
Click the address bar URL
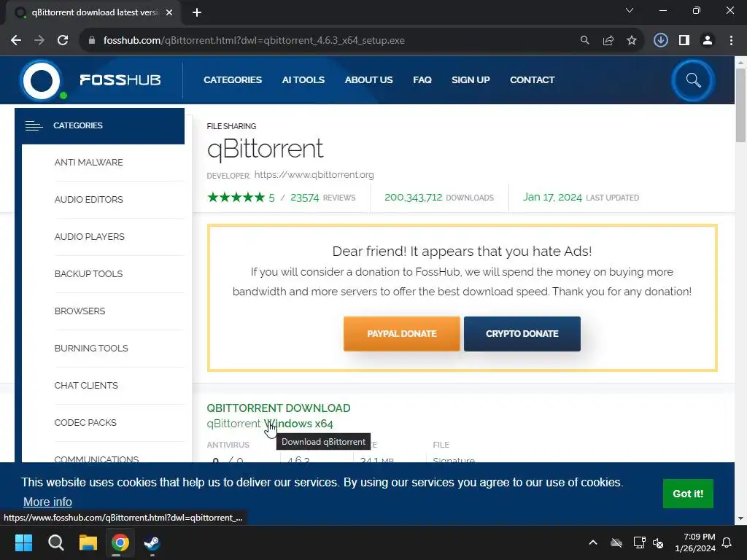[254, 41]
